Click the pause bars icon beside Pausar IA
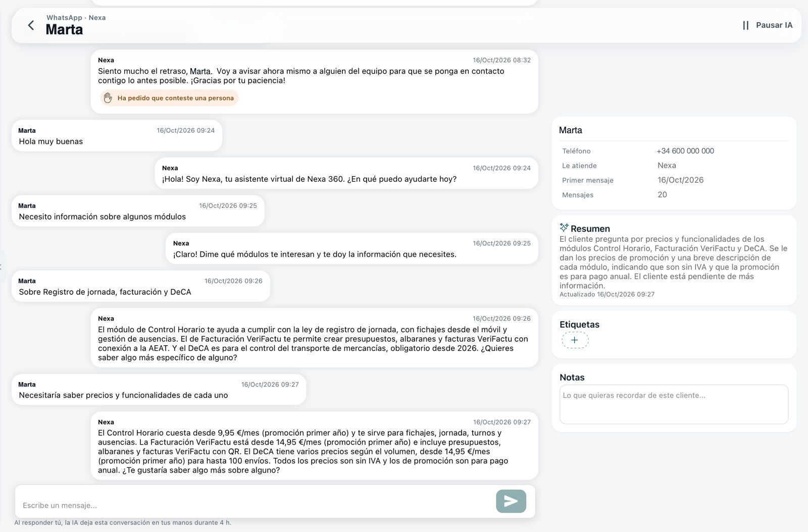808x532 pixels. pos(746,25)
